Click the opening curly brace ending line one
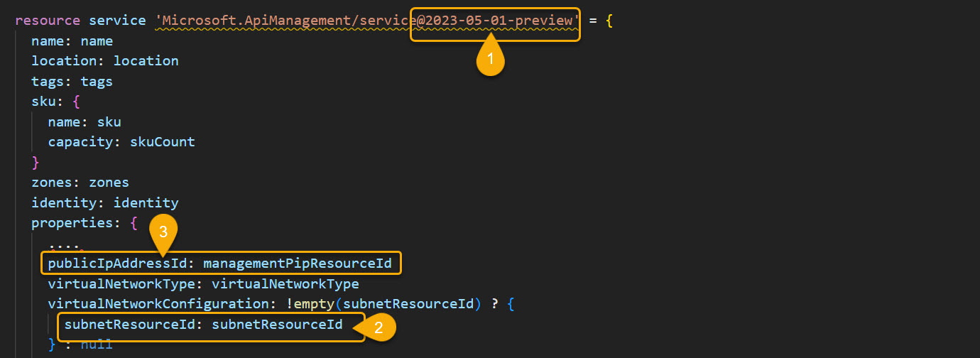Screen dimensions: 980x358 click(x=609, y=21)
